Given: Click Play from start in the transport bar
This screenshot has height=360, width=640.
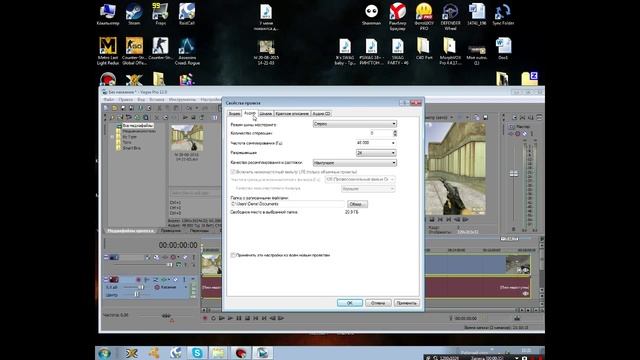Looking at the screenshot, I should 222,318.
